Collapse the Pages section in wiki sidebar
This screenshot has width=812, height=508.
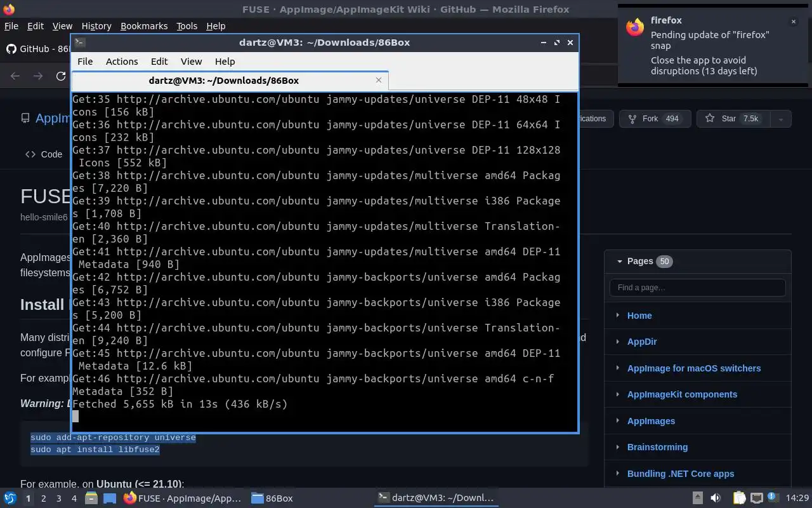click(620, 261)
